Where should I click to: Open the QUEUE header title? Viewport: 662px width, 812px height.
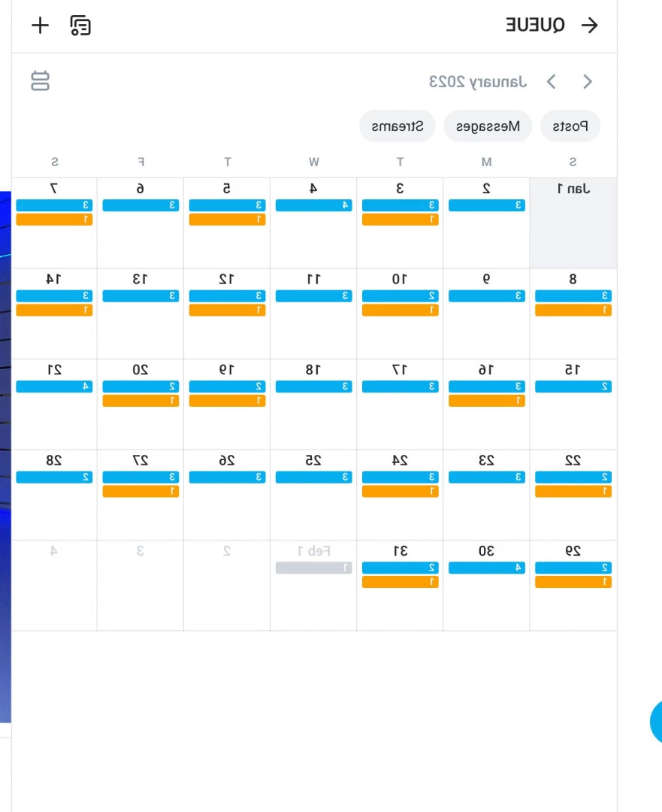coord(535,25)
